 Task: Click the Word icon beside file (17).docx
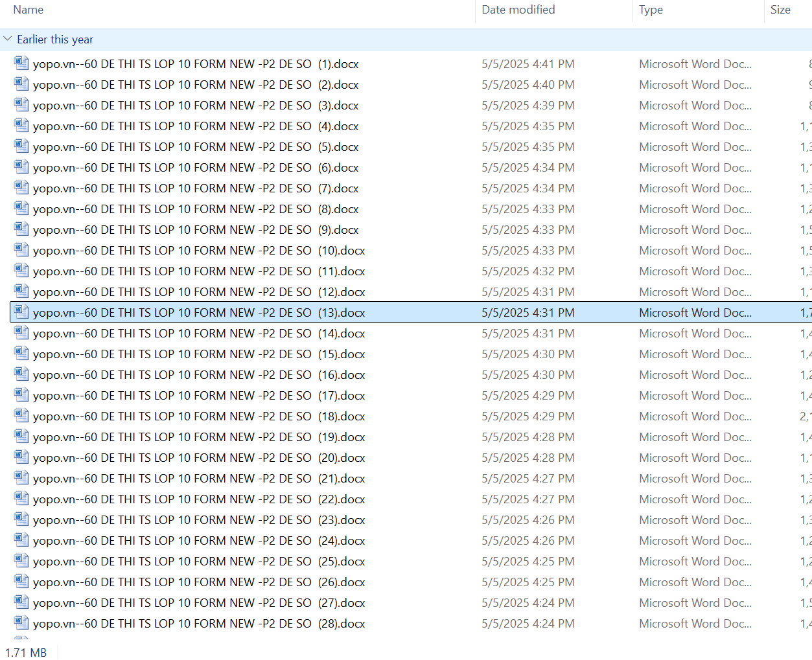pyautogui.click(x=21, y=395)
